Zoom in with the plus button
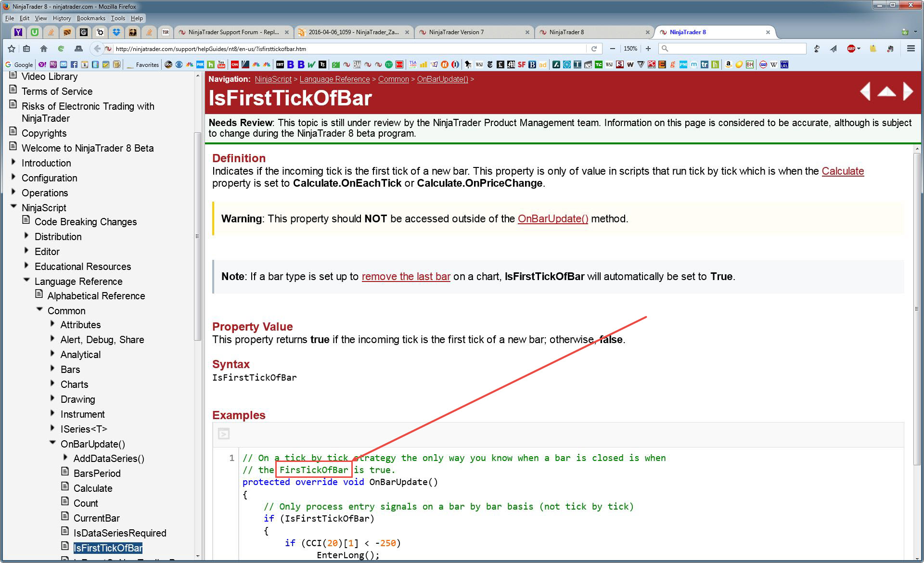Viewport: 924px width, 563px height. (x=648, y=49)
